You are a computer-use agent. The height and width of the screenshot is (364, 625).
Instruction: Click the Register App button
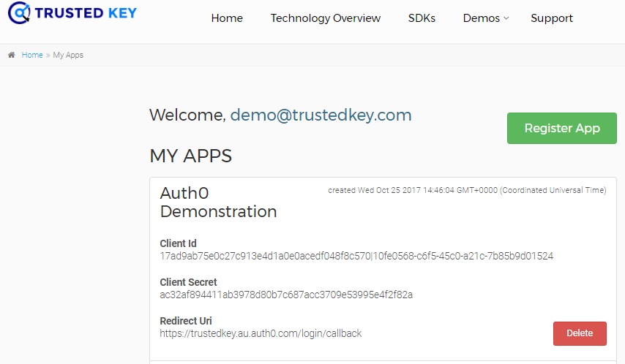point(561,128)
